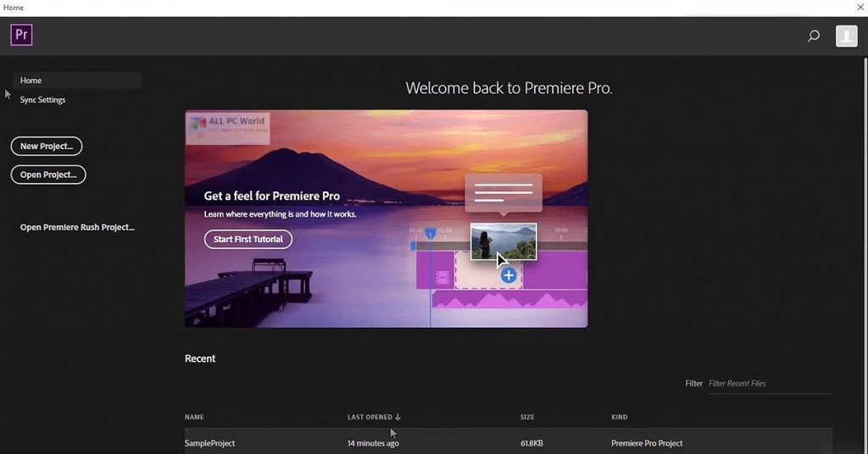Sort recent files by Kind column
This screenshot has width=868, height=454.
click(620, 417)
